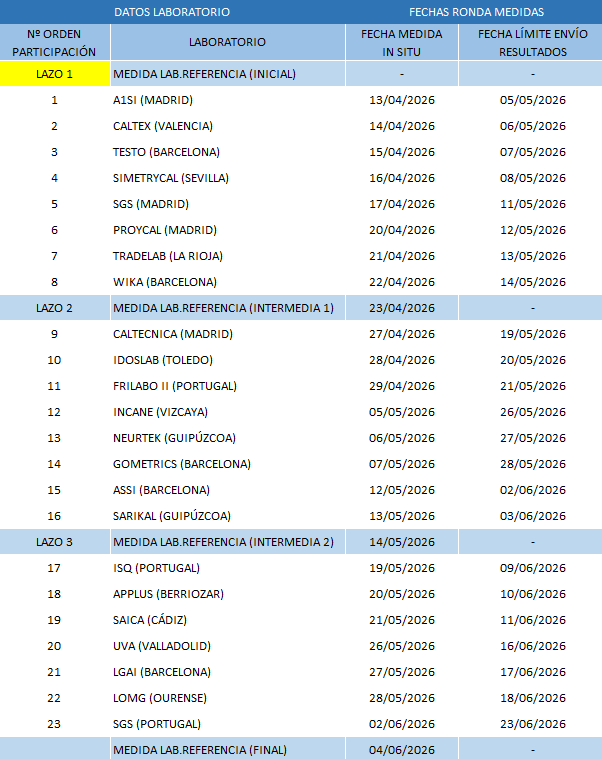
Task: Select the MEDIDA LAB.REFERENCIA (INICIAL) cell
Action: tap(205, 74)
